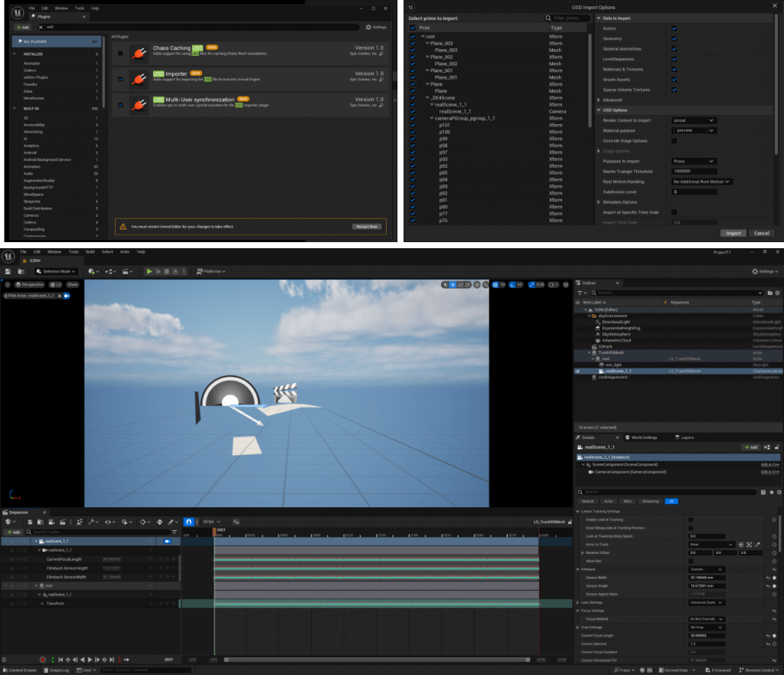Uncheck Actors in USD Import Options

(674, 28)
